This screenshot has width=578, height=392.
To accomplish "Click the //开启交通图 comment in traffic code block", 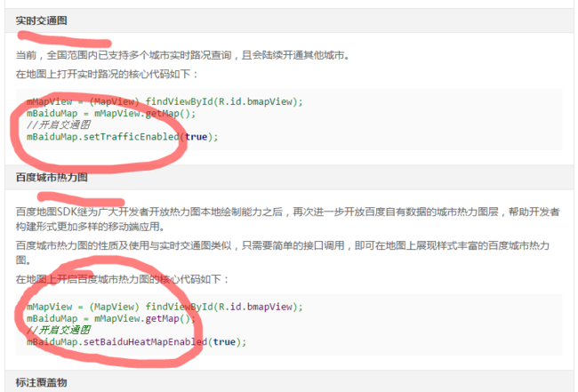I will point(59,125).
